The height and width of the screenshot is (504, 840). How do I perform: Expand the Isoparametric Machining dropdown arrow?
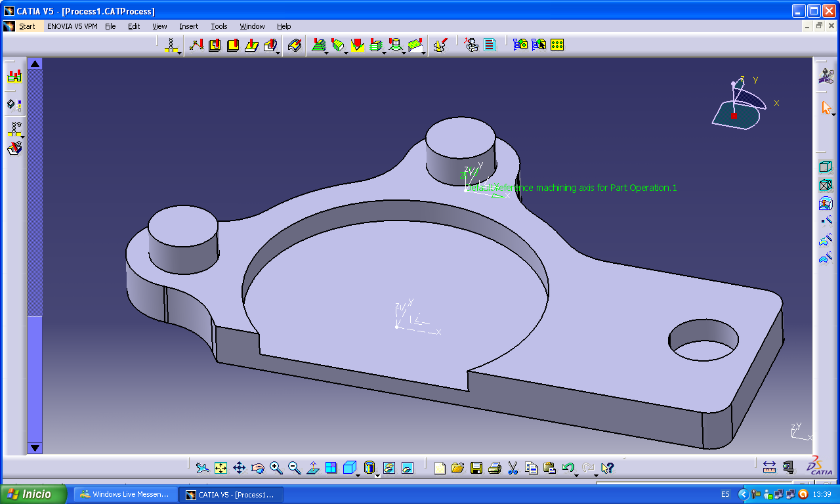click(423, 52)
